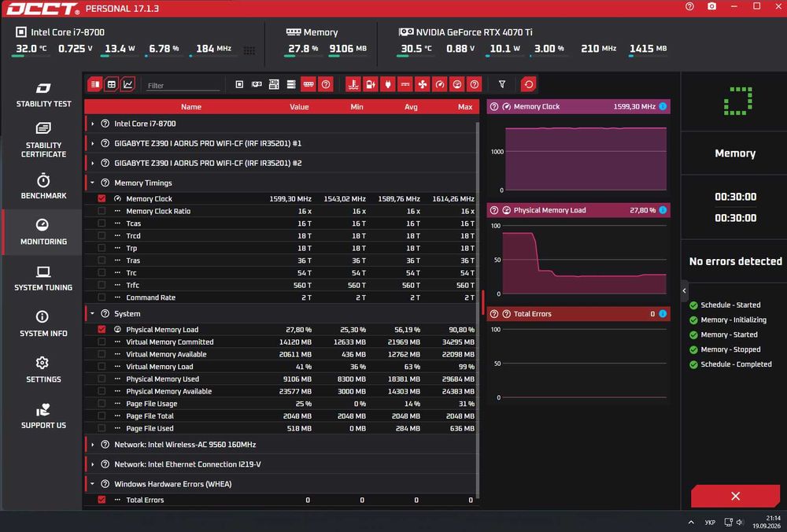Toggle the fan sensor filter icon
This screenshot has height=532, width=787.
coord(423,84)
